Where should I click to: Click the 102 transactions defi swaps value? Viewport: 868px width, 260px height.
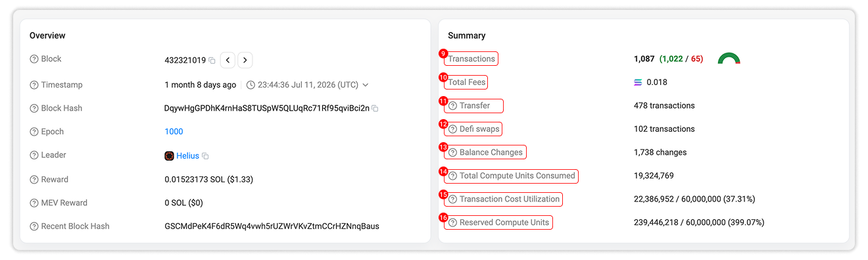(664, 129)
